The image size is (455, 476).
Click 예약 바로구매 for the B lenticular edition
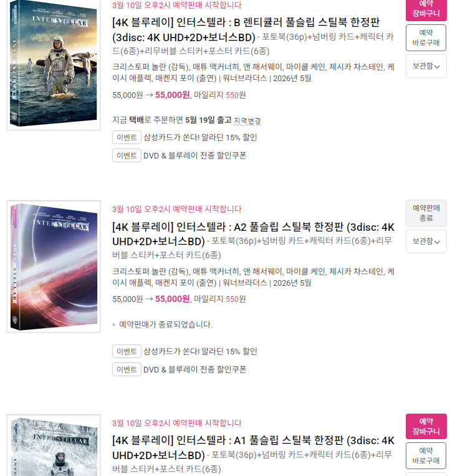point(426,37)
